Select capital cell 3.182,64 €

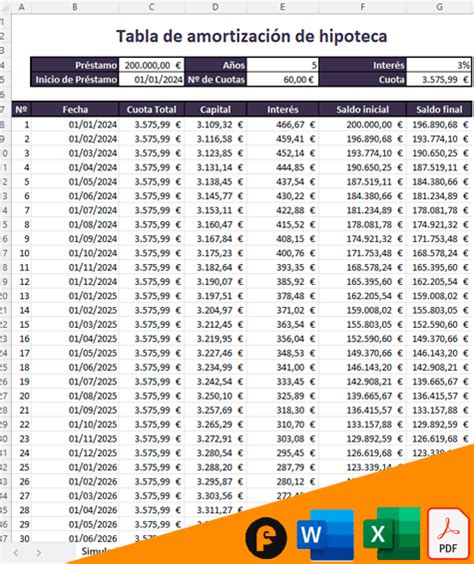pyautogui.click(x=215, y=268)
